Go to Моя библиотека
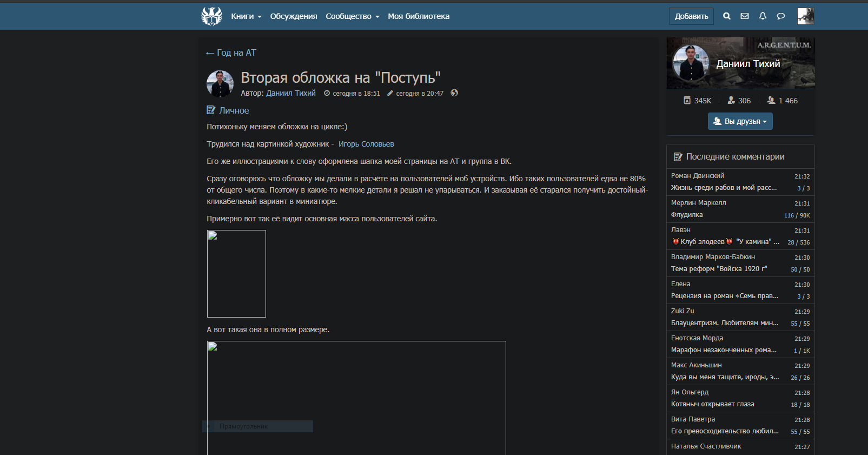Image resolution: width=868 pixels, height=455 pixels. click(x=418, y=16)
